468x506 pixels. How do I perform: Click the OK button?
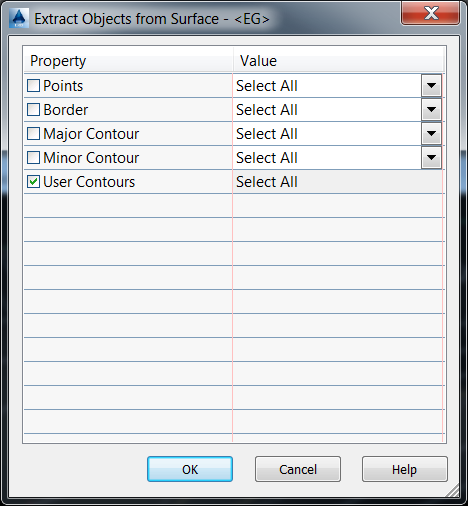click(x=190, y=469)
